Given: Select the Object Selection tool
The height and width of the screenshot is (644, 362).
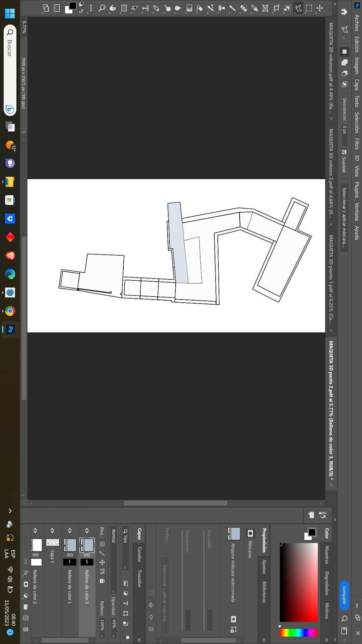Looking at the screenshot, I should click(287, 8).
